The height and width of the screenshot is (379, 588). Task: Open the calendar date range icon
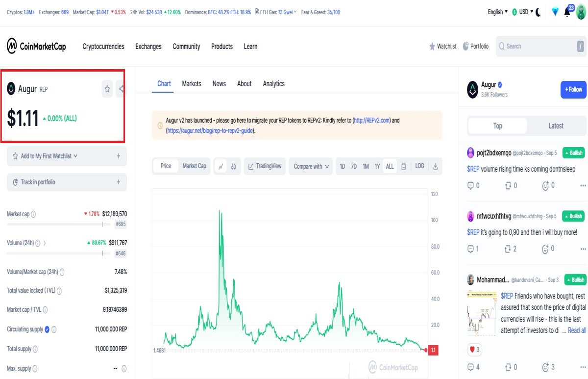[404, 166]
